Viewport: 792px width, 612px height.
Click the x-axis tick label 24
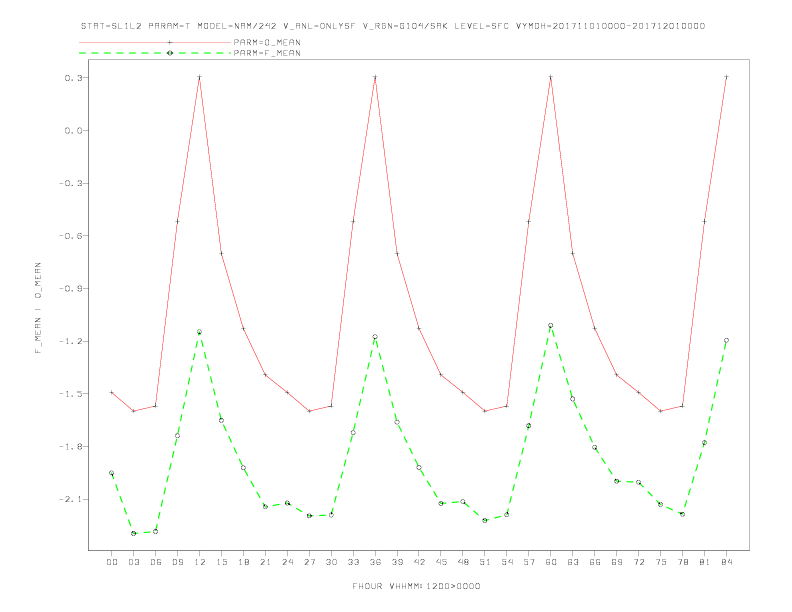[287, 562]
